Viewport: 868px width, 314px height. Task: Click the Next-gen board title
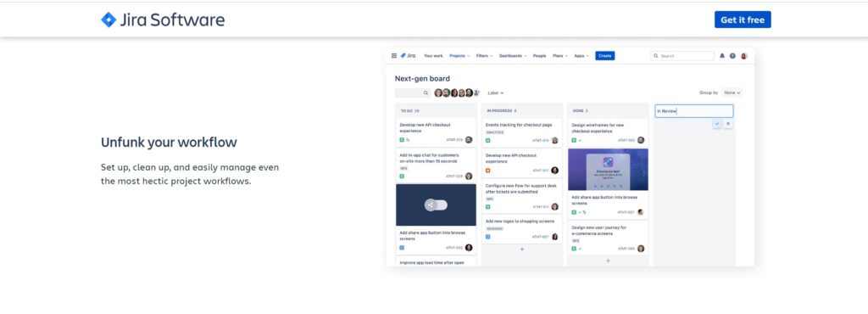pos(422,79)
